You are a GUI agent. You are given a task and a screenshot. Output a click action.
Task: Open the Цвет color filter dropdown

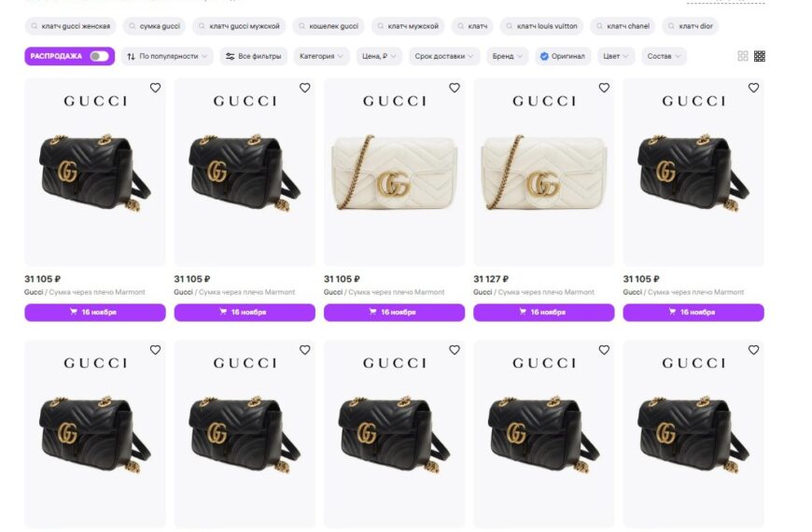point(616,56)
